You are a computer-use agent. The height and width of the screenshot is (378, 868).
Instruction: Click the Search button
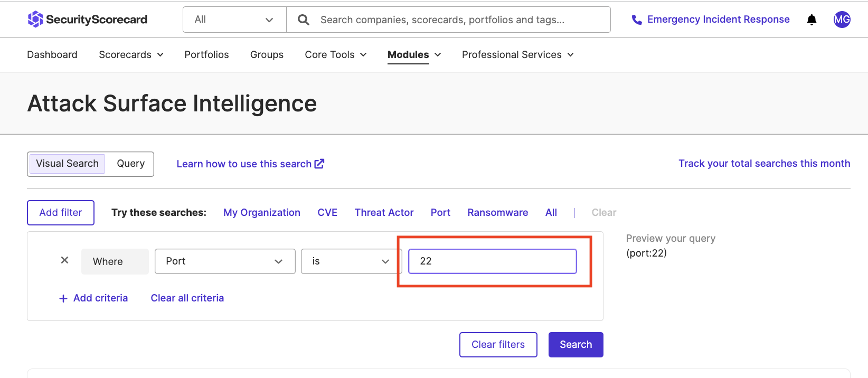coord(575,344)
